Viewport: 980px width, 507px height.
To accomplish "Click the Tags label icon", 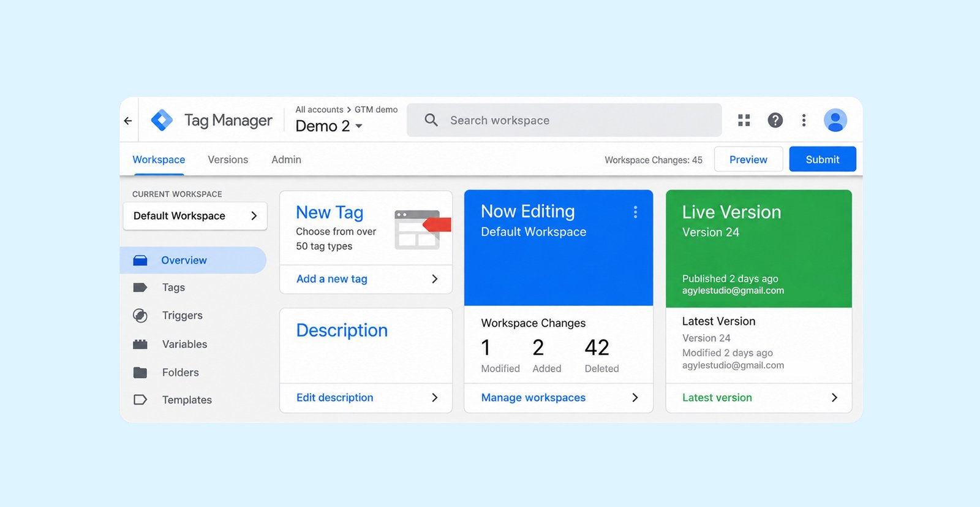I will coord(140,288).
